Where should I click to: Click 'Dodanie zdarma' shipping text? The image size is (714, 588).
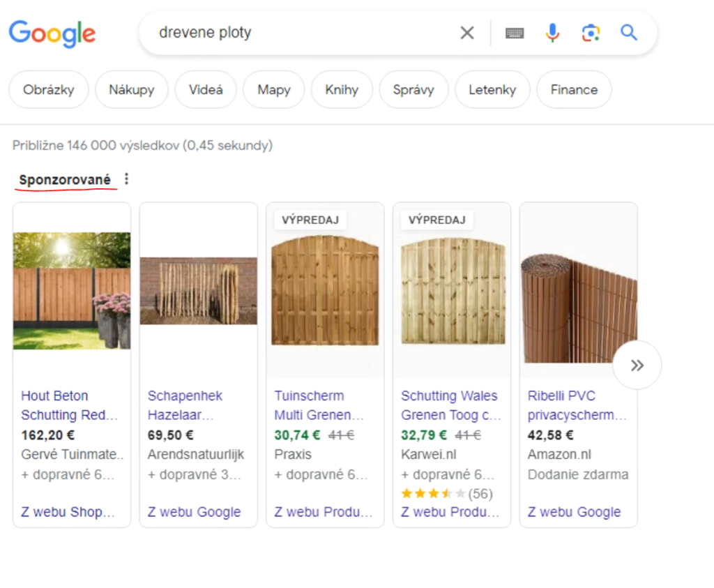click(578, 474)
